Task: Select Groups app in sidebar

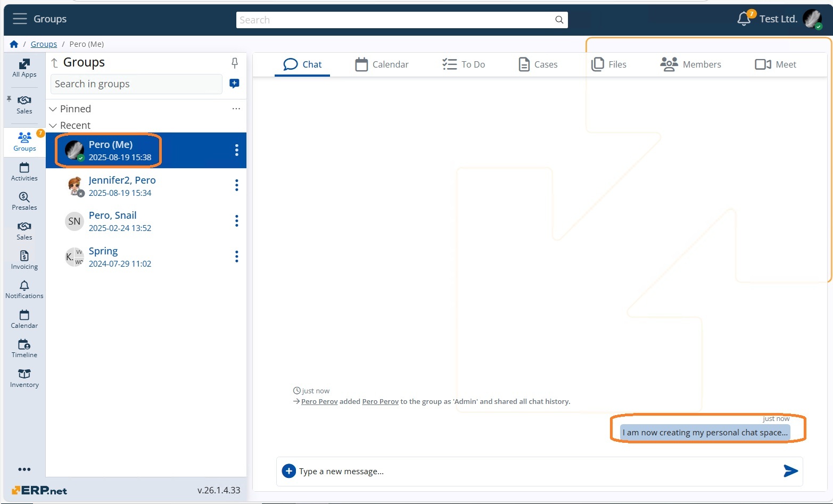Action: point(24,142)
